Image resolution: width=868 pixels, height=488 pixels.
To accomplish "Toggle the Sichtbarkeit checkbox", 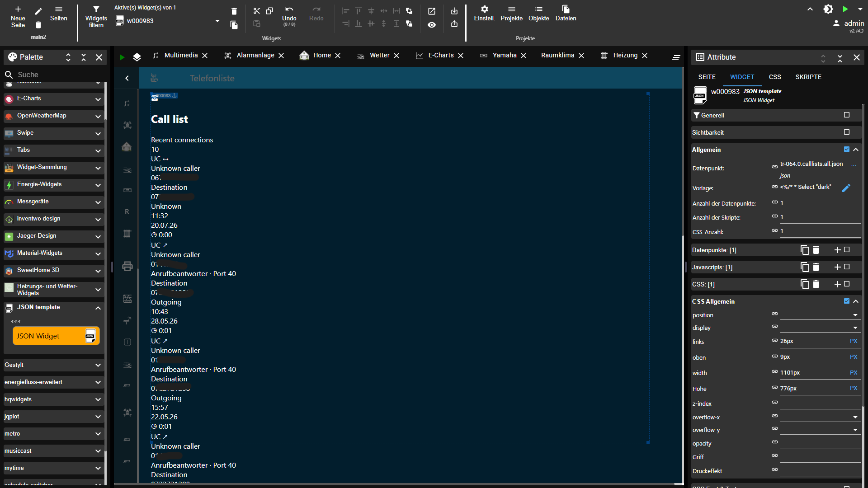I will coord(847,132).
